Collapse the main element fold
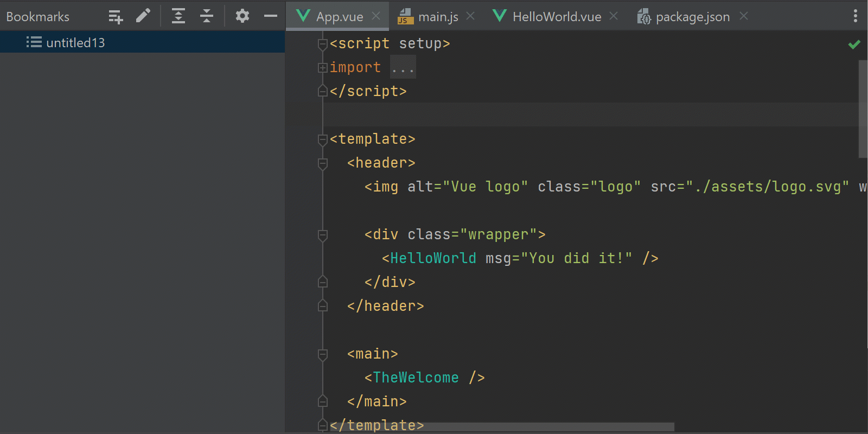Image resolution: width=868 pixels, height=434 pixels. point(323,354)
